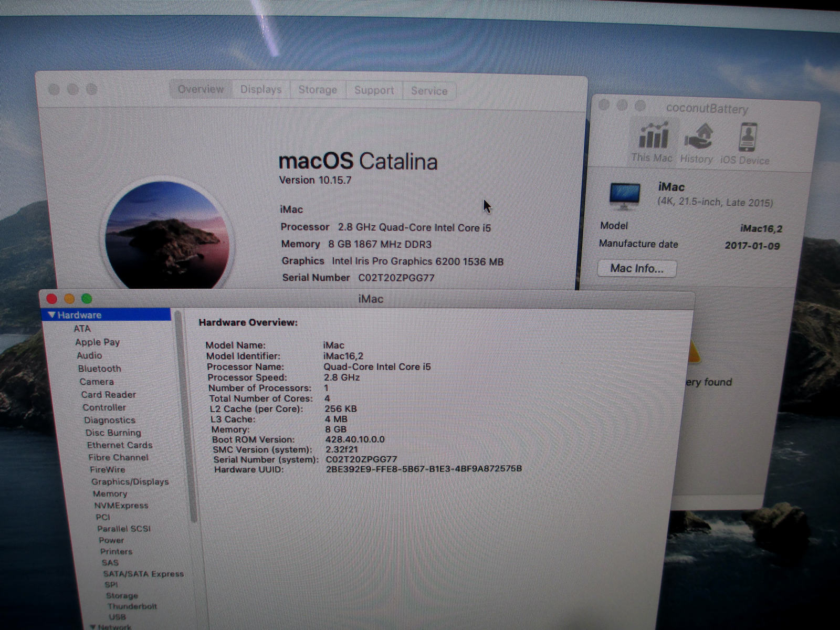Image resolution: width=840 pixels, height=630 pixels.
Task: Select Camera in hardware sidebar
Action: [97, 382]
